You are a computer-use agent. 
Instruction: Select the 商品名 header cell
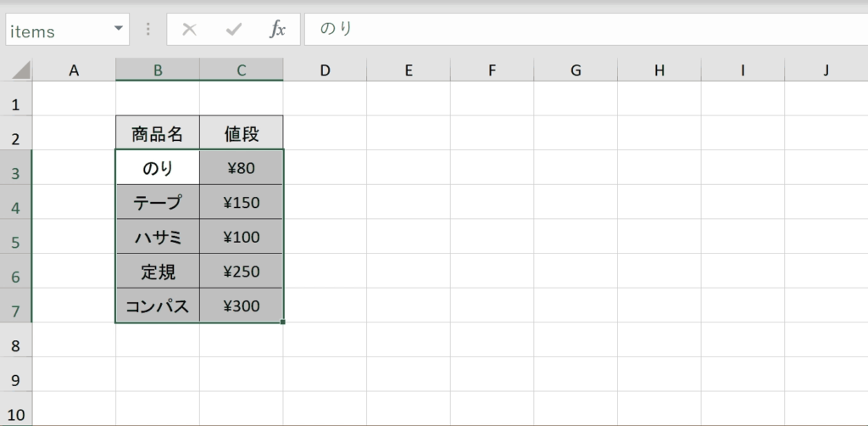click(x=158, y=133)
